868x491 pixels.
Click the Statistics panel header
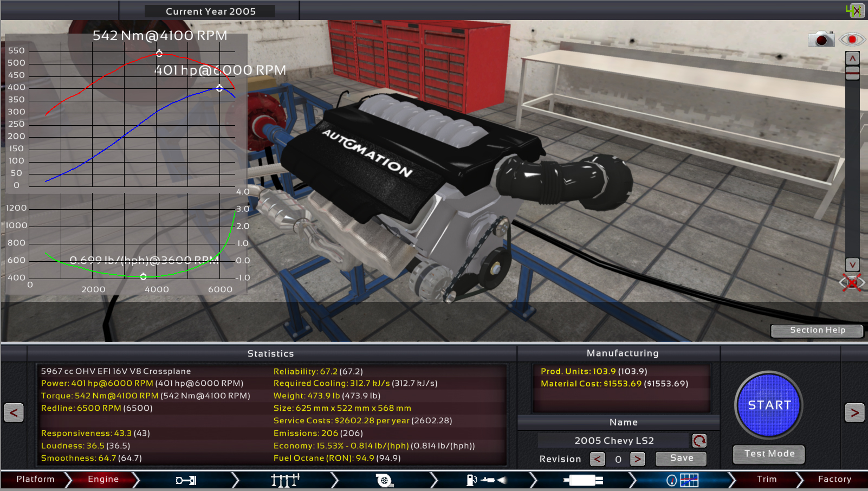pyautogui.click(x=270, y=353)
